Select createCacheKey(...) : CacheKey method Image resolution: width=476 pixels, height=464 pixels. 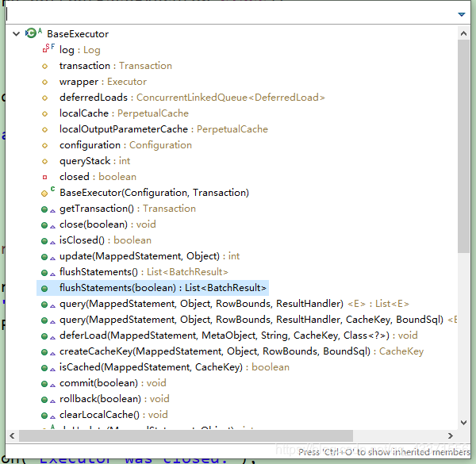coord(241,351)
